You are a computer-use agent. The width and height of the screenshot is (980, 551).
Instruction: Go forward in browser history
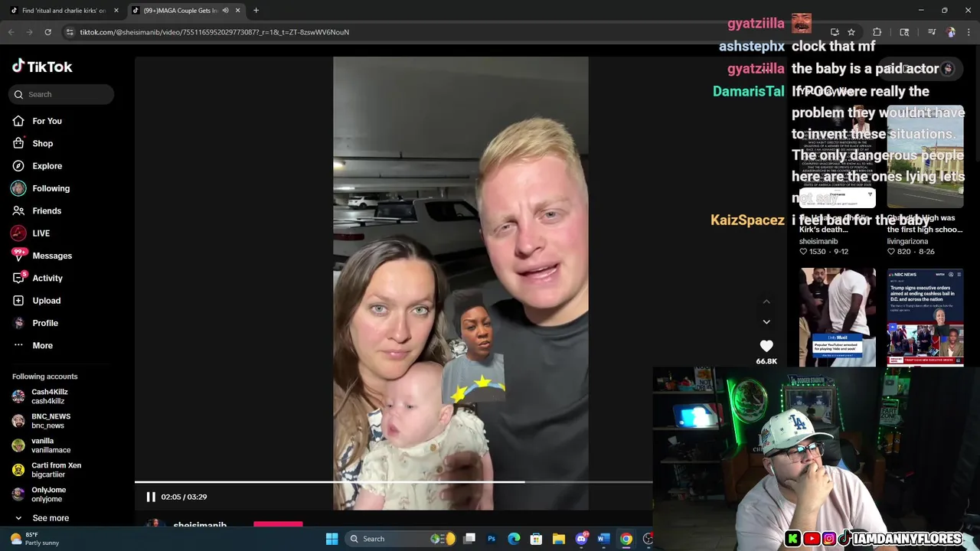click(29, 32)
